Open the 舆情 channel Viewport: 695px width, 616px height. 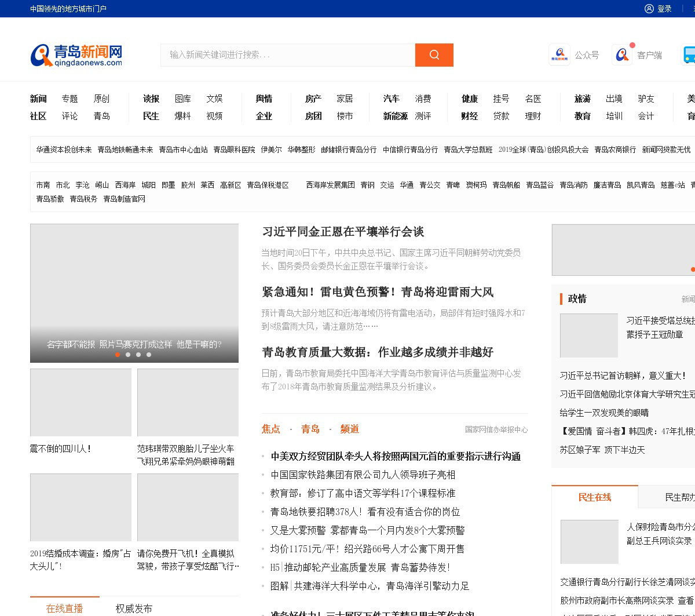264,99
